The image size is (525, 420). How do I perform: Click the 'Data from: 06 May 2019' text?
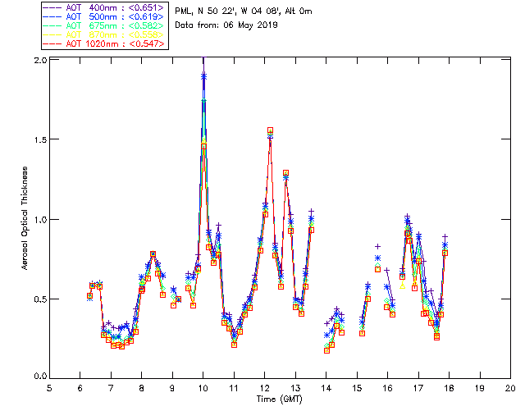226,25
